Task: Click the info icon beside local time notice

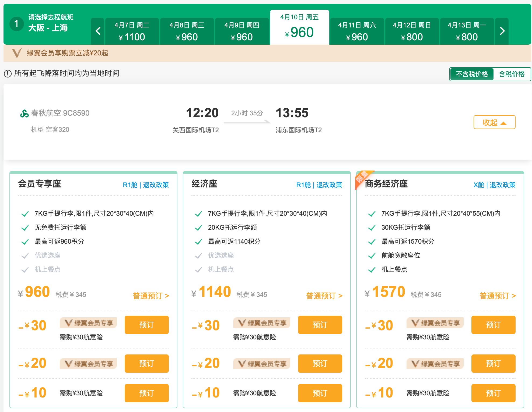Action: point(8,73)
